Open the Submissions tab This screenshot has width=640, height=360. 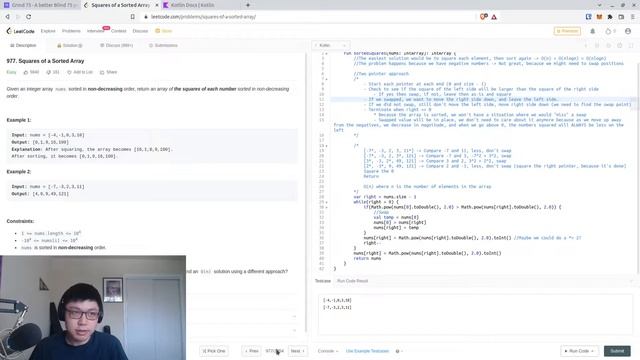coord(163,45)
